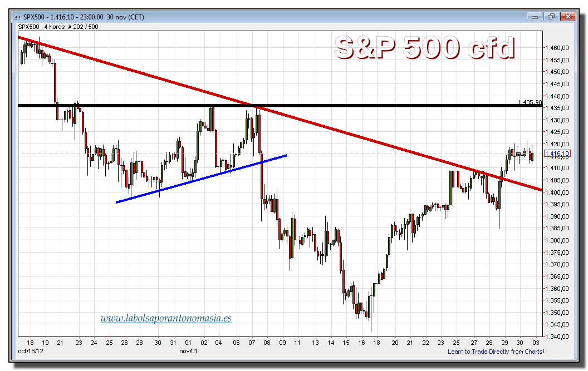Screen dimensions: 588x371
Task: Click the 16 date tick on time axis
Action: 361,343
